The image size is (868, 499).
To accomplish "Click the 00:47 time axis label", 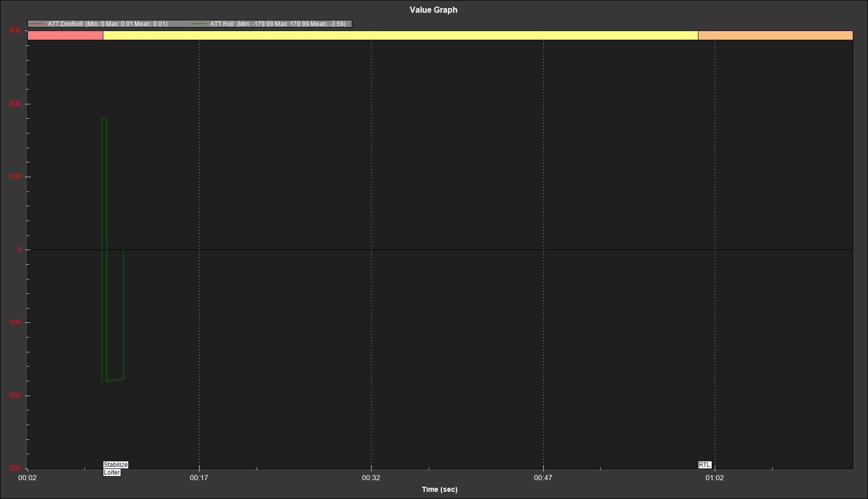I will pos(543,478).
